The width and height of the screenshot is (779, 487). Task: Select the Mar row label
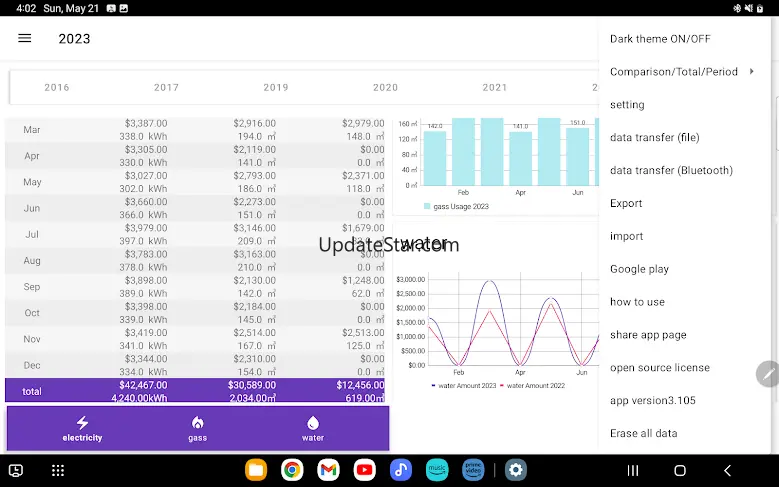[32, 130]
